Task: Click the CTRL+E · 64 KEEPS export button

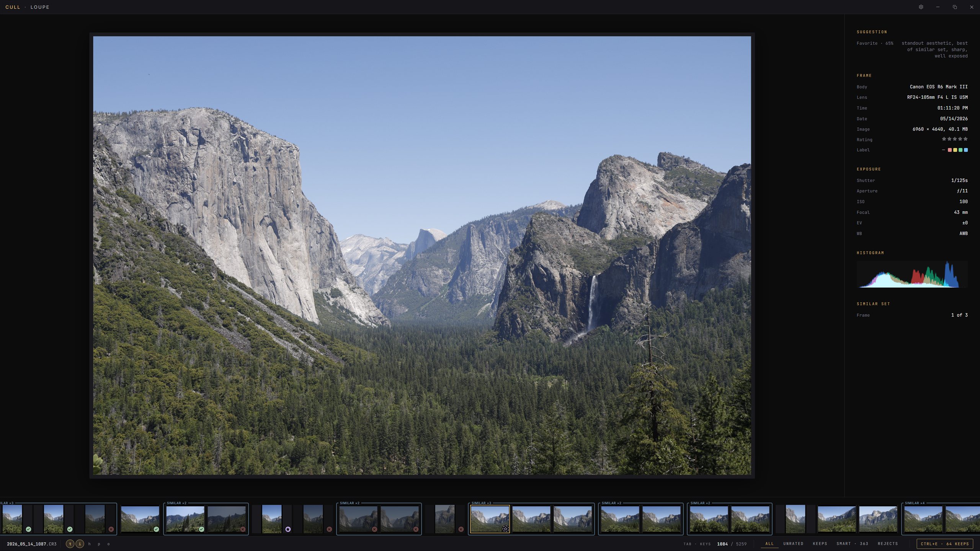Action: pos(945,544)
